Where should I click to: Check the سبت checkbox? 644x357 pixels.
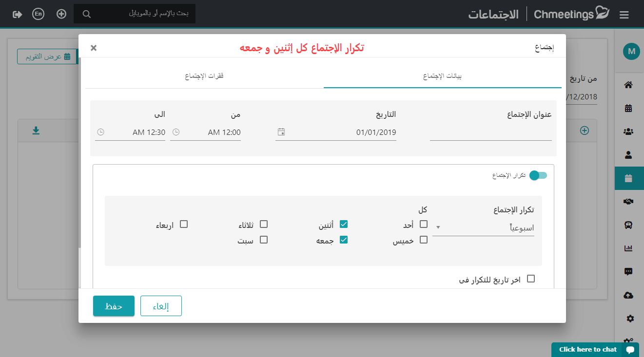264,240
